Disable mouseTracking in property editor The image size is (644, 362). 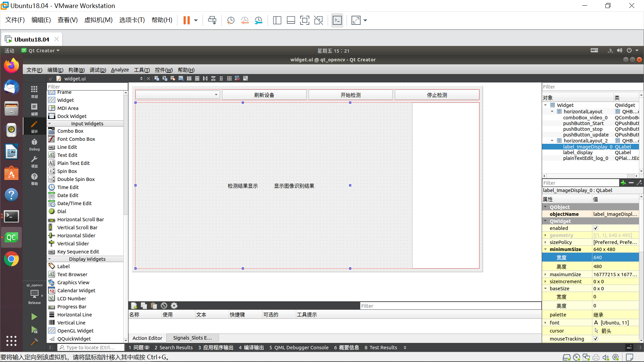coord(596,339)
